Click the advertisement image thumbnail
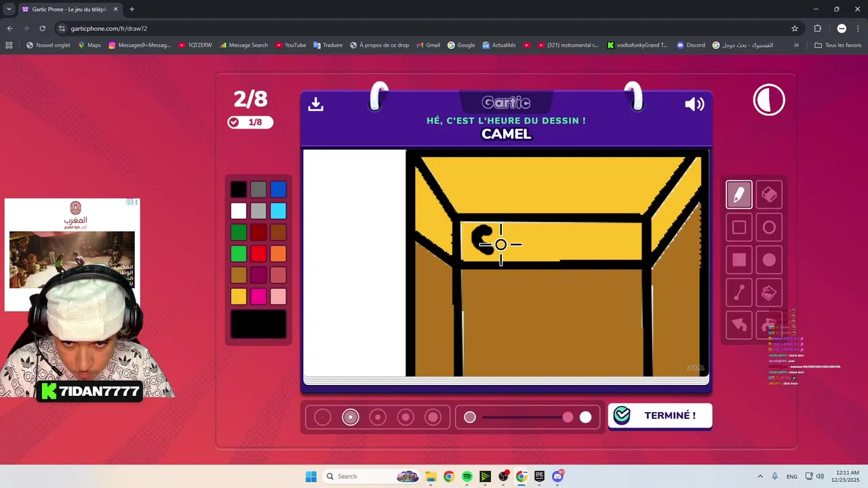The width and height of the screenshot is (868, 488). click(72, 260)
